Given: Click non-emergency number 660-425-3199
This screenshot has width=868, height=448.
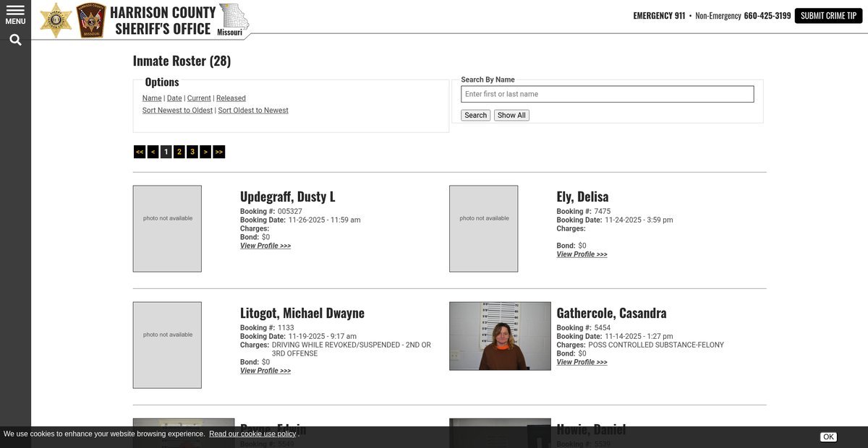Looking at the screenshot, I should pos(767,16).
